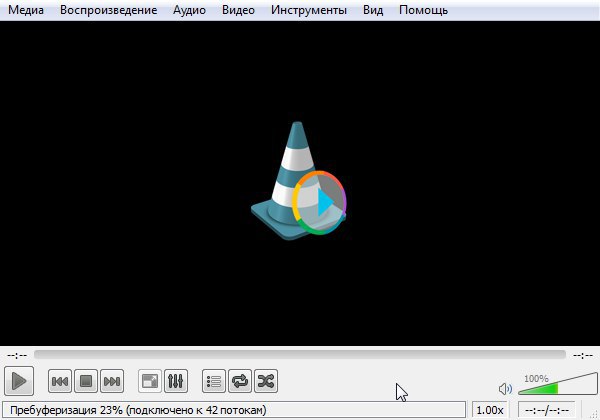600x420 pixels.
Task: Open the Воспроизведение menu
Action: click(x=108, y=10)
